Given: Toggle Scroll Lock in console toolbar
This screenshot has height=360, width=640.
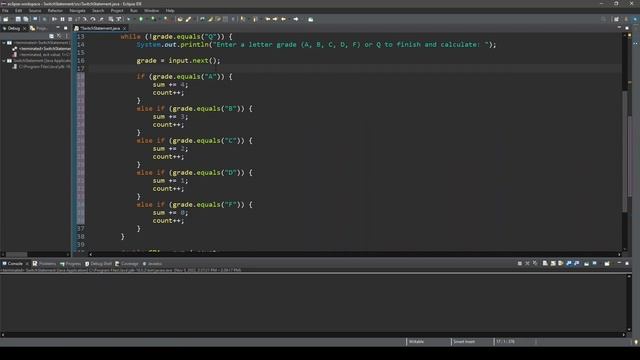Looking at the screenshot, I should [x=553, y=264].
